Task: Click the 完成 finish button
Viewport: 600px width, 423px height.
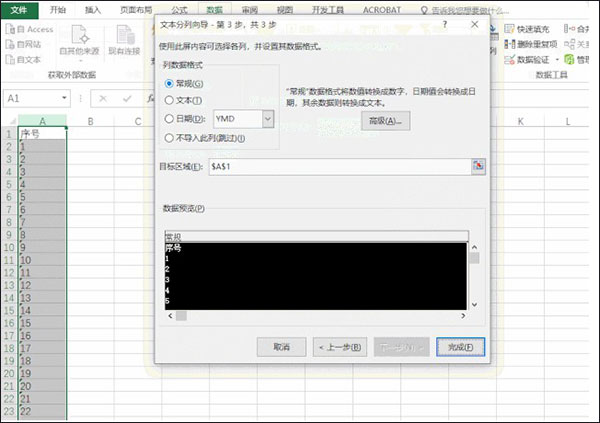Action: pos(461,346)
